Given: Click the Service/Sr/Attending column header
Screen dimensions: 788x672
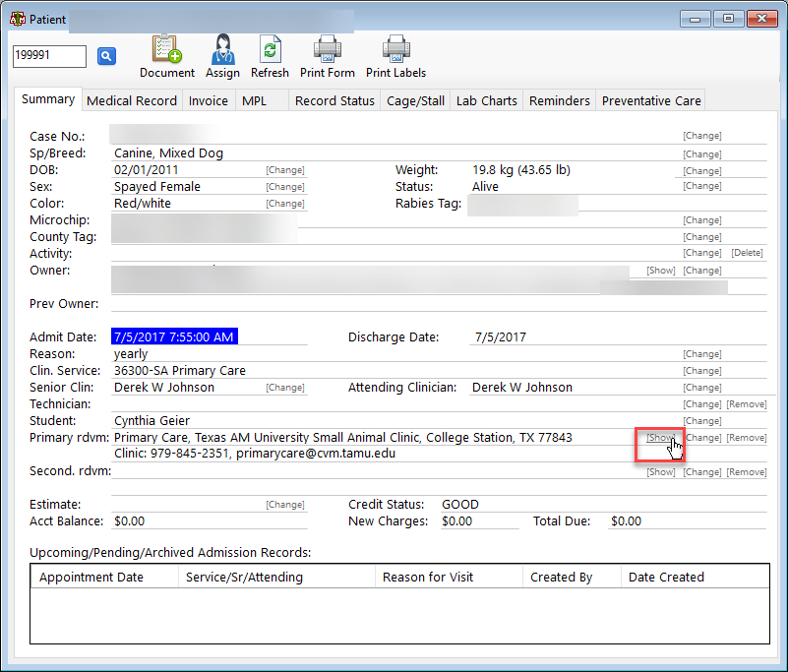Looking at the screenshot, I should tap(276, 577).
